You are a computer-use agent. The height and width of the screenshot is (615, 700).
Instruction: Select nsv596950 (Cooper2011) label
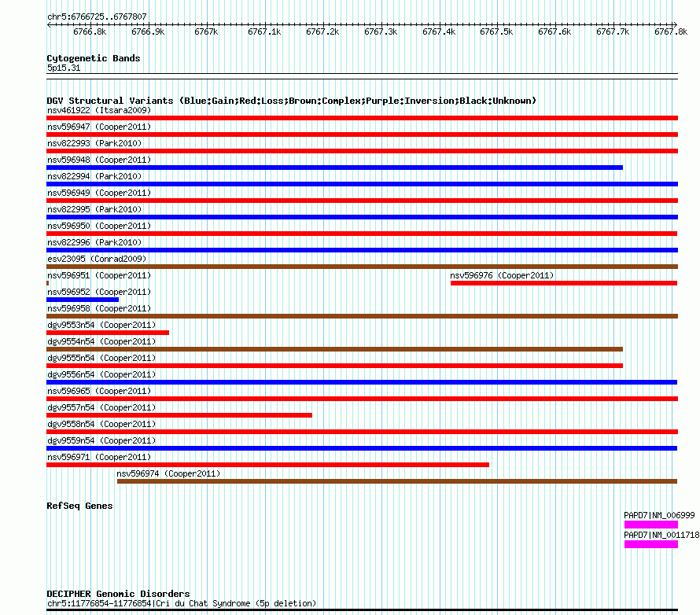[x=99, y=226]
